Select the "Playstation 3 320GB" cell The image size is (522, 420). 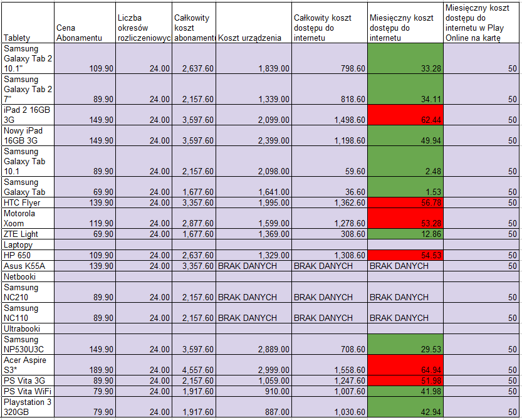pyautogui.click(x=28, y=407)
